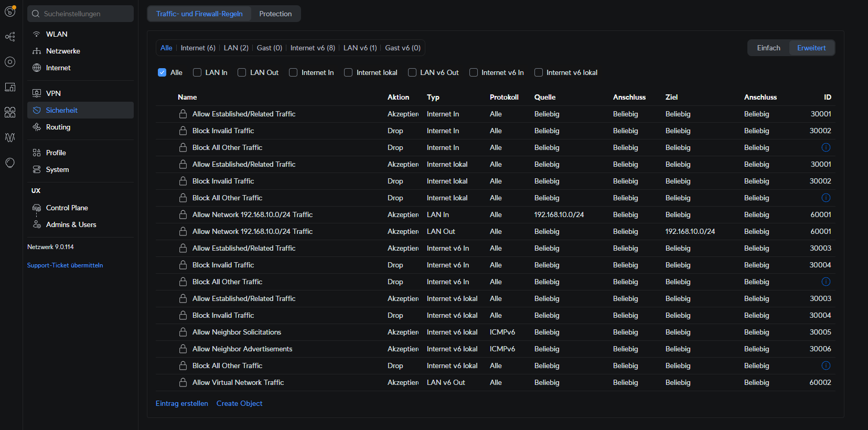Switch to Einfach view mode
Screen dimensions: 868x430
pos(768,48)
